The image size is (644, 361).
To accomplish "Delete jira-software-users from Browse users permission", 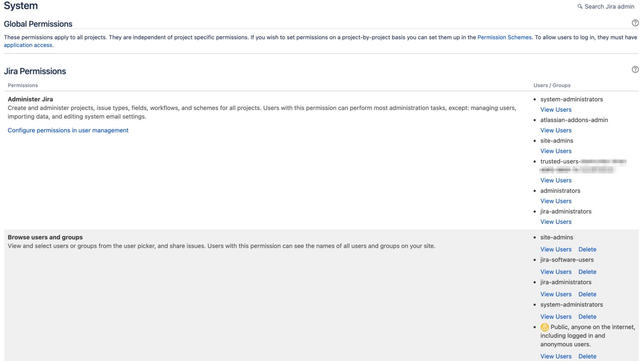I will coord(587,272).
